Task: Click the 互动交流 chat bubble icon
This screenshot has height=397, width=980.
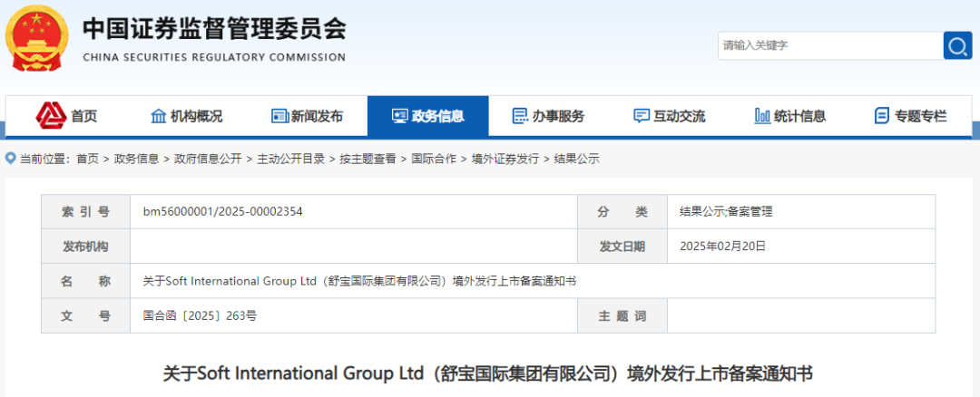Action: pyautogui.click(x=642, y=116)
